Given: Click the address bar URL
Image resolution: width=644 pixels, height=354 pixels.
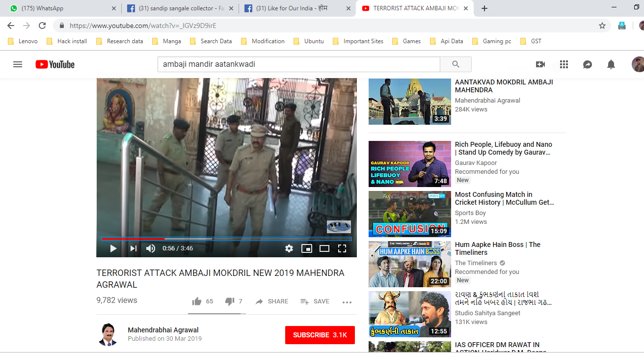Looking at the screenshot, I should [143, 26].
